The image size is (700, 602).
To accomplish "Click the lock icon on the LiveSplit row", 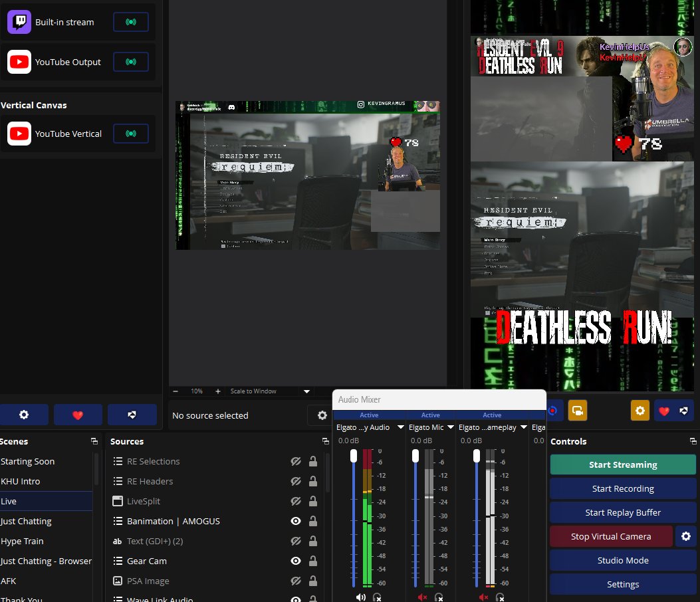I will coord(313,501).
